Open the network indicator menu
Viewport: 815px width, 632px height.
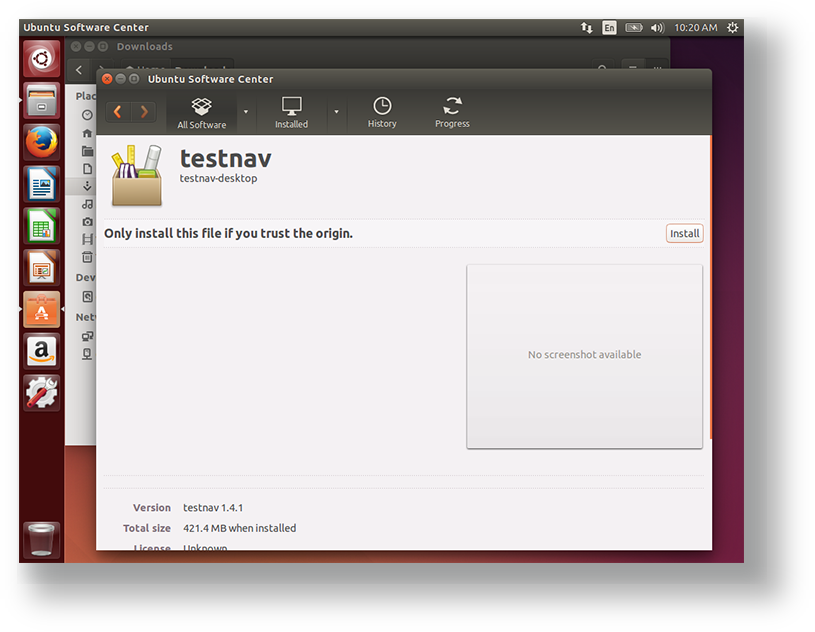tap(586, 28)
